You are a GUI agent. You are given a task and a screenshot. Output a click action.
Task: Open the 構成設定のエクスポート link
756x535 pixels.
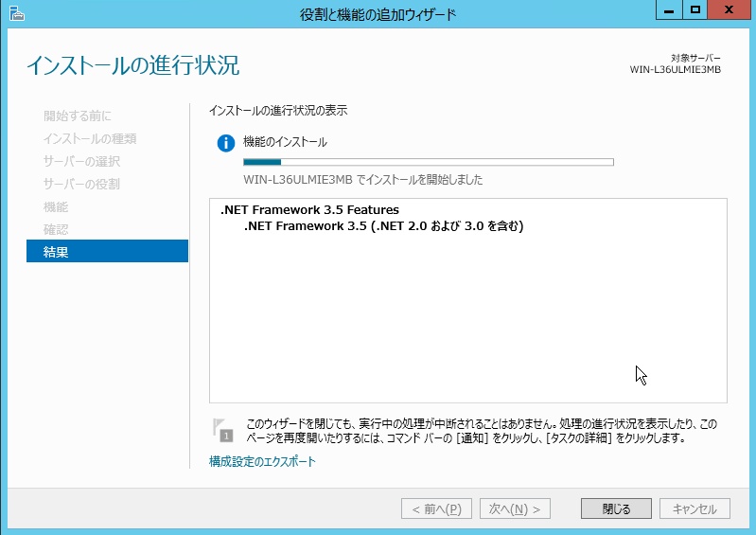(262, 462)
